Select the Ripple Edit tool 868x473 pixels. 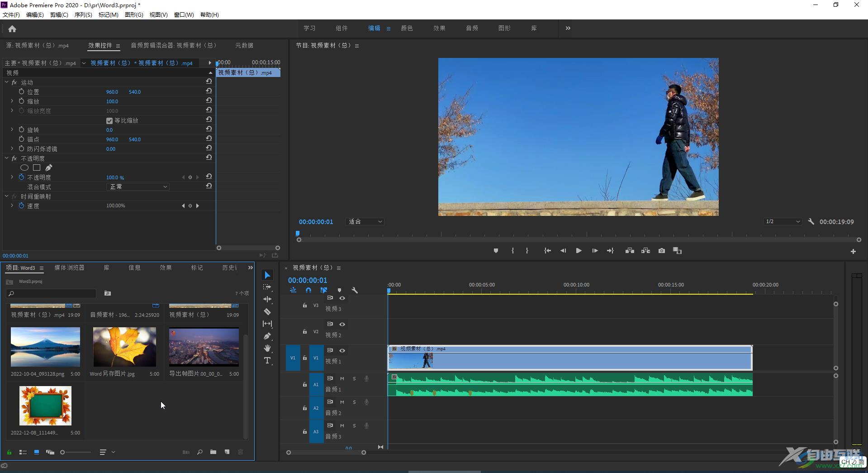(267, 299)
